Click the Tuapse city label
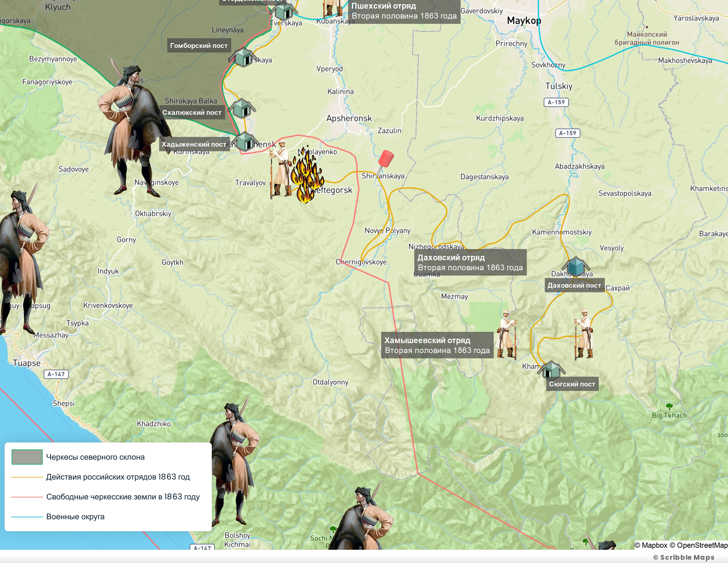The height and width of the screenshot is (563, 728). (27, 363)
